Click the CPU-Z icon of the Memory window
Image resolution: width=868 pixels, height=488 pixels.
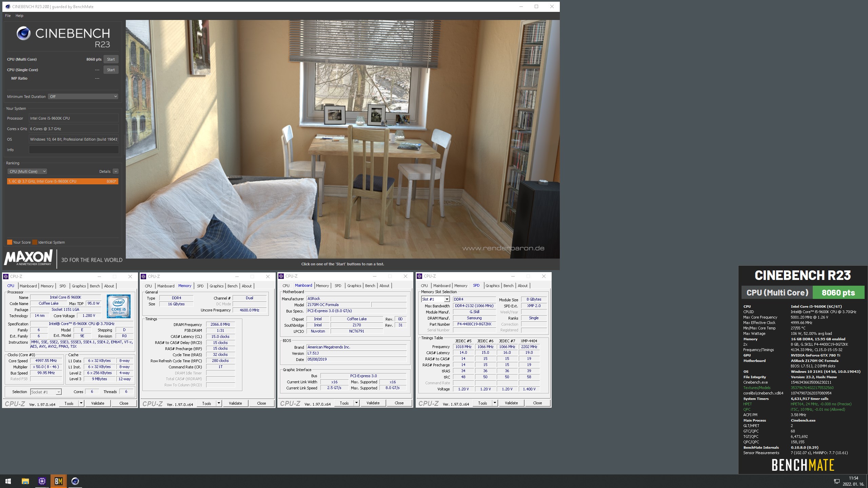(x=143, y=277)
